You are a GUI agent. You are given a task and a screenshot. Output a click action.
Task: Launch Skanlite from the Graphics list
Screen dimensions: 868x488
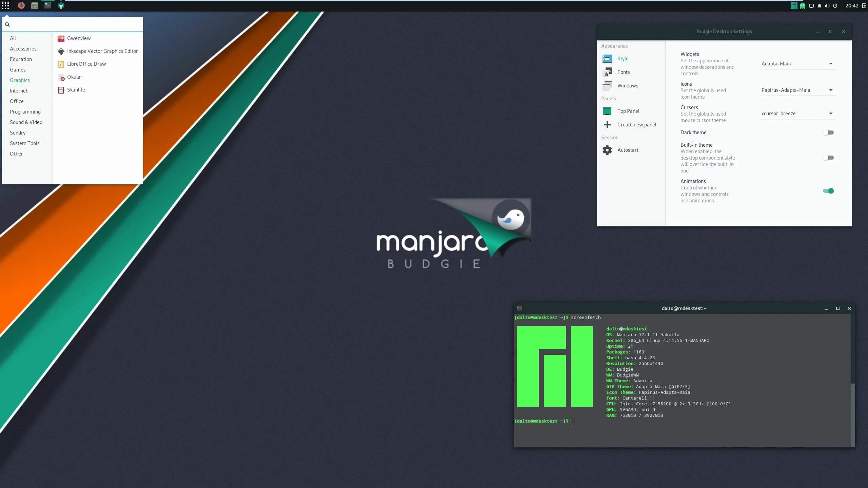[x=98, y=90]
